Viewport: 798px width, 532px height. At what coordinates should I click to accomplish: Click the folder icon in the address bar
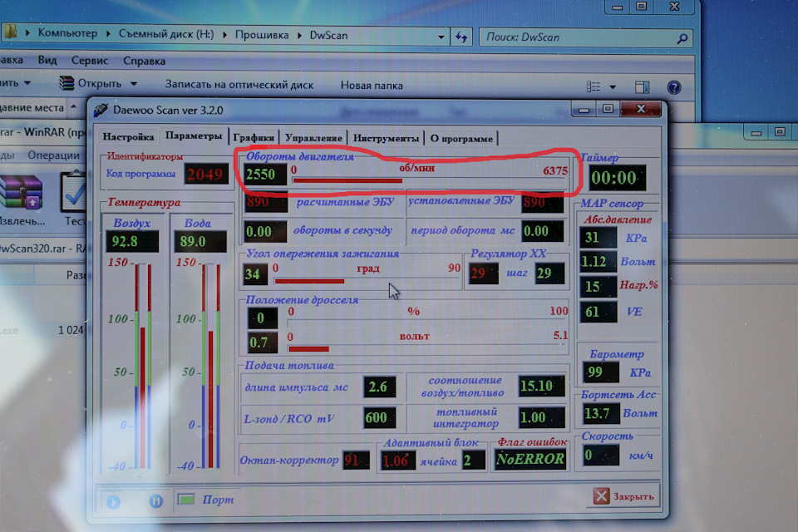10,32
